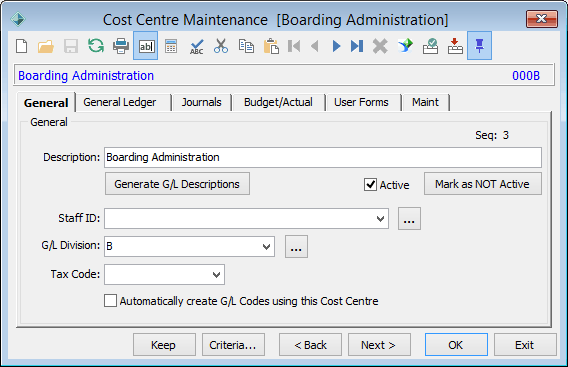
Task: Open the Journals tab
Action: 201,102
